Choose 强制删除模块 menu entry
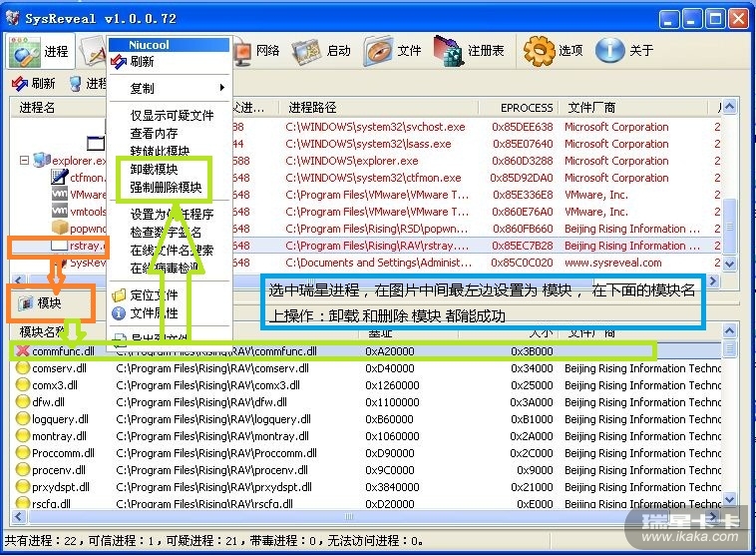The width and height of the screenshot is (756, 556). (166, 187)
